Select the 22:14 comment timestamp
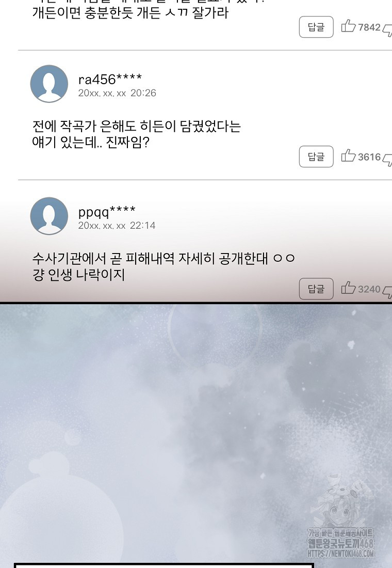 point(142,225)
